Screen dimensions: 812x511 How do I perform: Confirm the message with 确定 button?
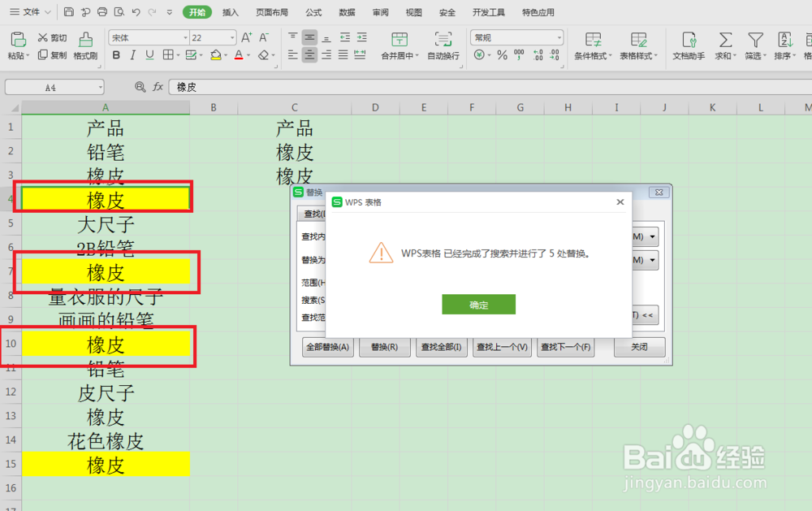pyautogui.click(x=478, y=305)
